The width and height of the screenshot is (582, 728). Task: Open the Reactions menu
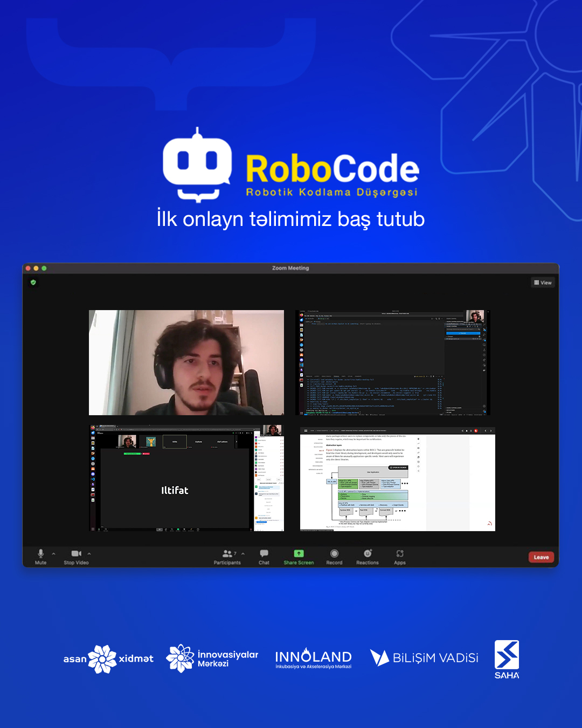[368, 557]
